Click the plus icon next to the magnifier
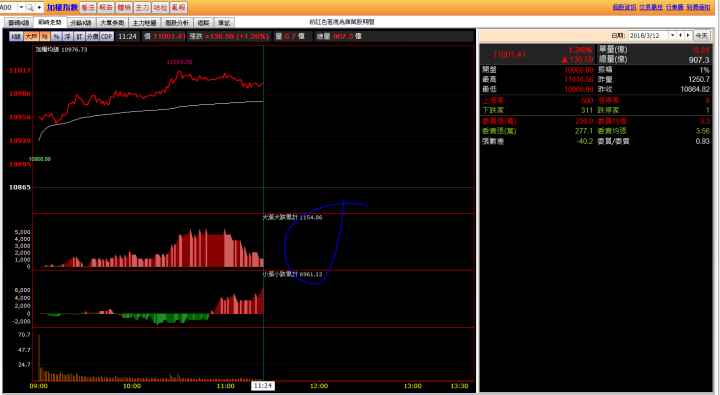 coord(39,7)
